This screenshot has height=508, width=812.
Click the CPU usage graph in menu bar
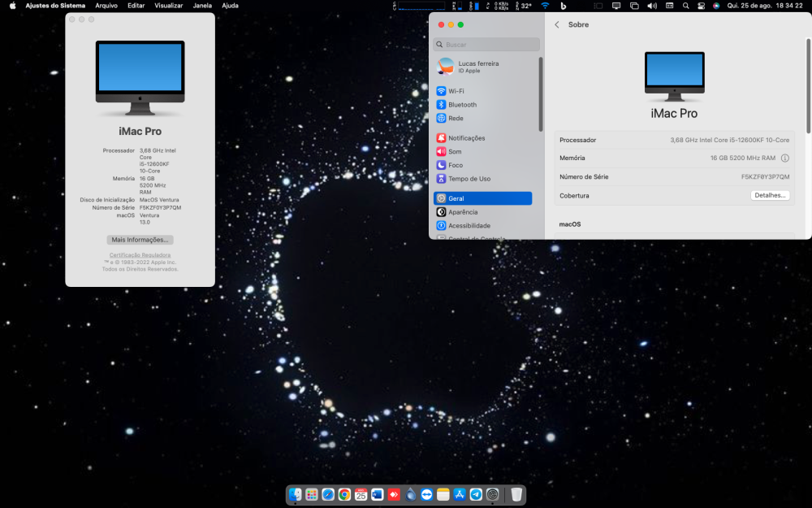click(x=420, y=6)
